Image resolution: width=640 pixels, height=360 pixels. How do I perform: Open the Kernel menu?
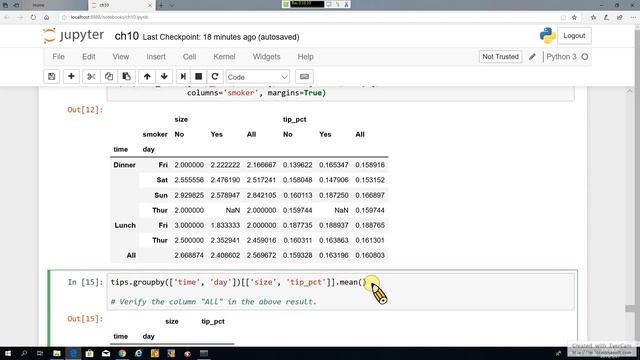tap(224, 57)
